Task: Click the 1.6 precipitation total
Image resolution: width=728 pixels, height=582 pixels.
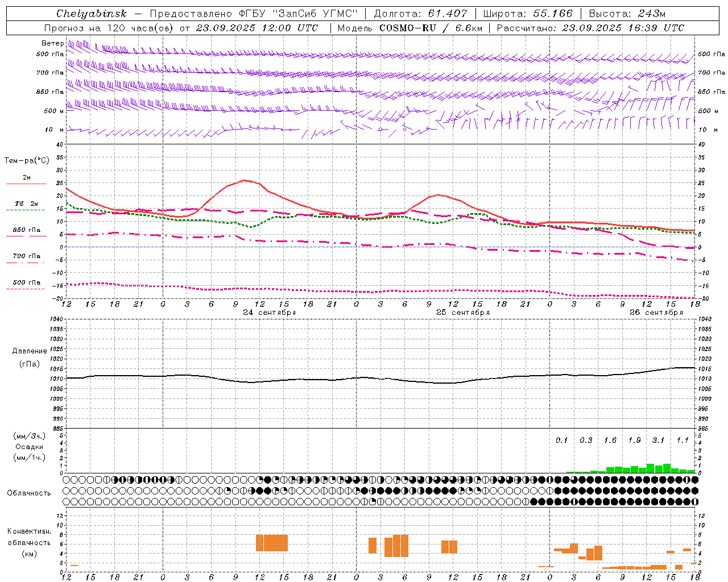Action: [610, 440]
